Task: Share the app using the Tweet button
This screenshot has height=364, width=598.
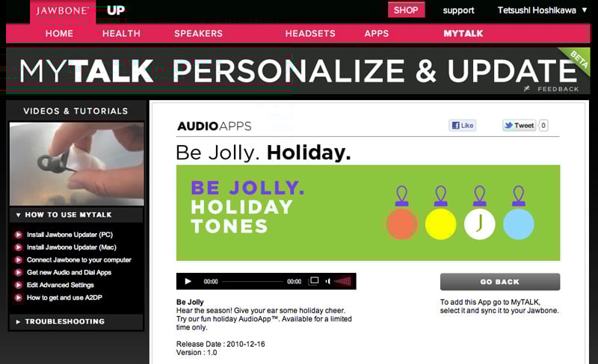Action: pos(520,126)
